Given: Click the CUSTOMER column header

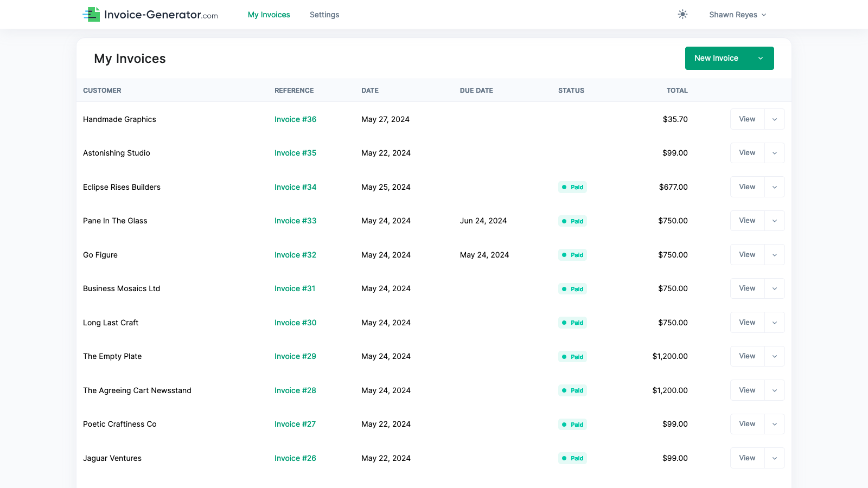Looking at the screenshot, I should pos(102,91).
